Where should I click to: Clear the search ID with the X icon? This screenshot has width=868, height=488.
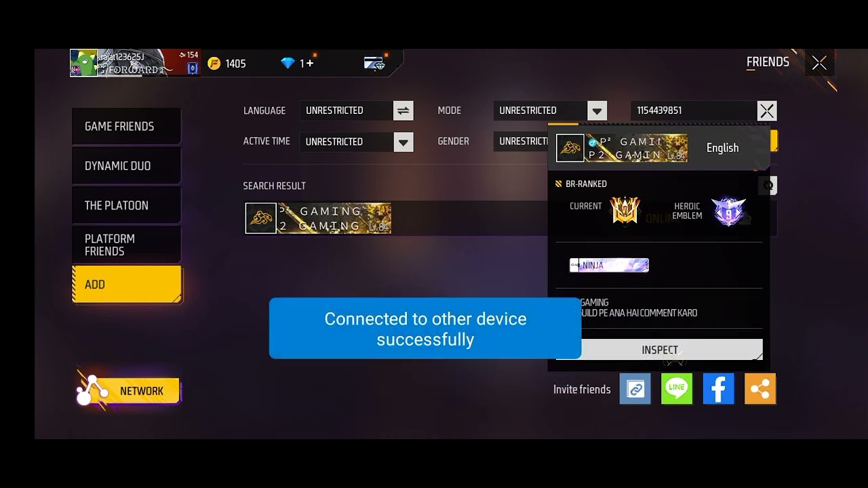(x=767, y=110)
